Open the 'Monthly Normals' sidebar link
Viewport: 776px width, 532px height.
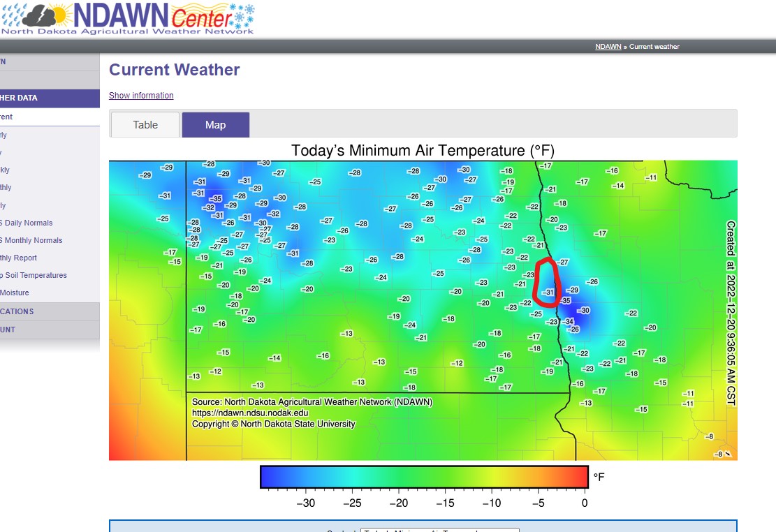click(x=31, y=240)
